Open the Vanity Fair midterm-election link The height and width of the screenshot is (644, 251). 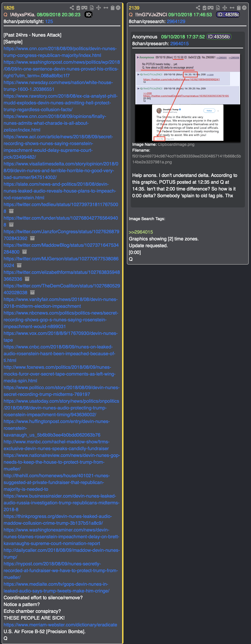coord(60,303)
